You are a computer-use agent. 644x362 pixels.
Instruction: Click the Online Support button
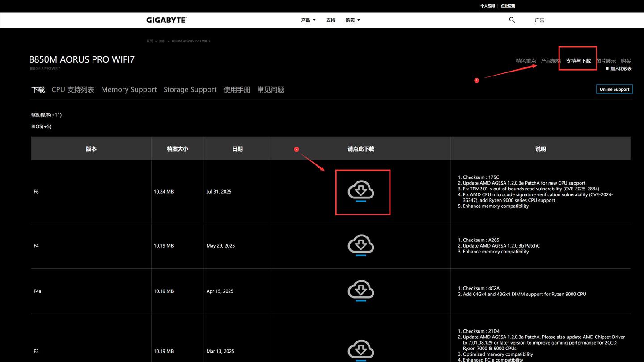coord(614,89)
